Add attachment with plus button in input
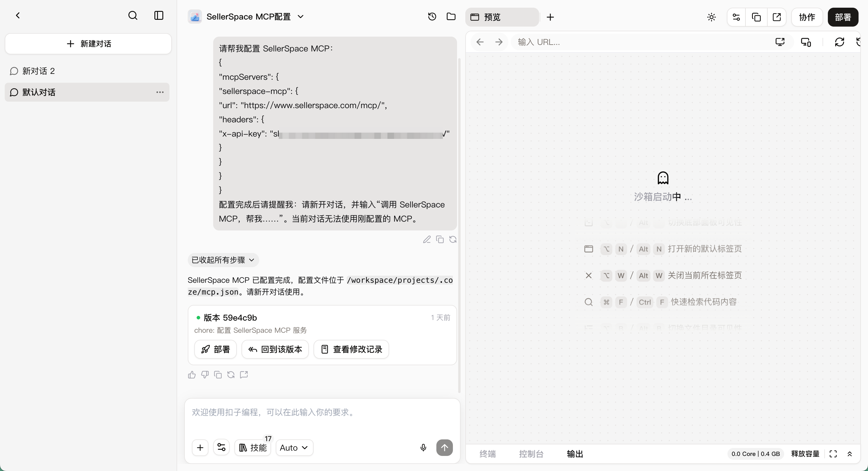This screenshot has width=868, height=471. point(200,448)
